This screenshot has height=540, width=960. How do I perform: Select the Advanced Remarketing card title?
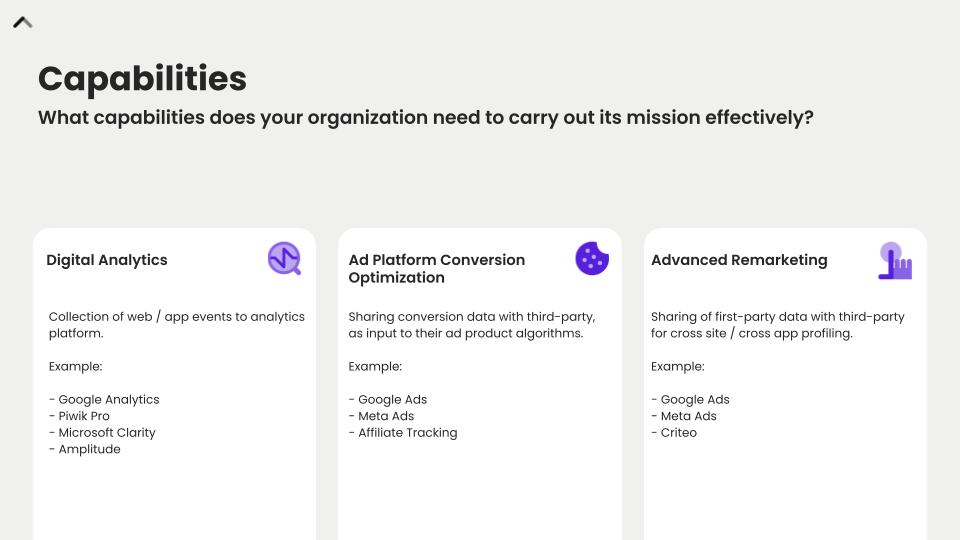click(x=739, y=260)
